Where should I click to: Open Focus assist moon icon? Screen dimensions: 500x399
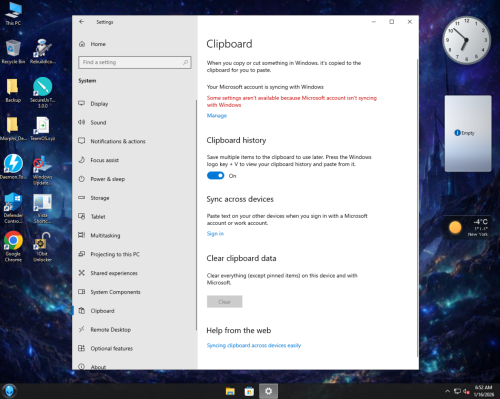point(82,160)
